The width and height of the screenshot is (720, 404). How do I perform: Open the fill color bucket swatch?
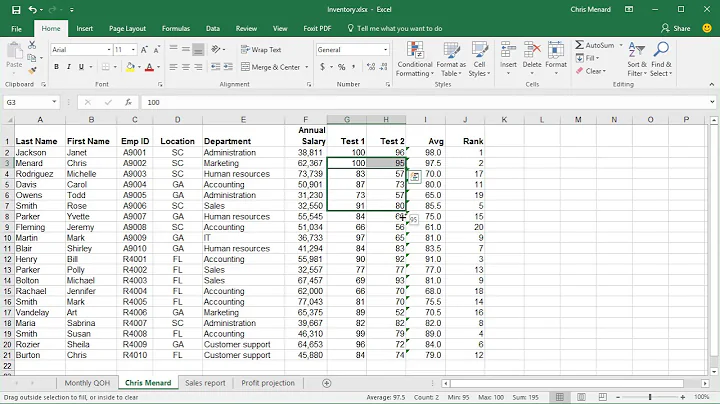click(x=130, y=67)
